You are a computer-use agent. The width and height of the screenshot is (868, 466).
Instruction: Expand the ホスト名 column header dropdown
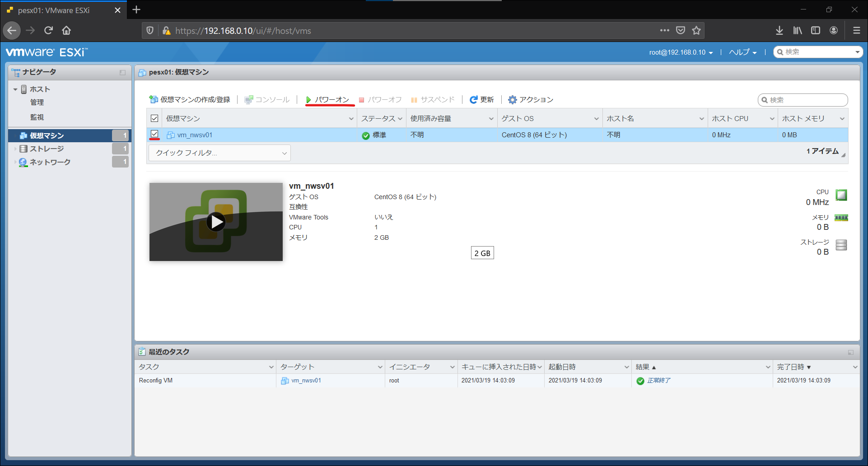pos(701,119)
